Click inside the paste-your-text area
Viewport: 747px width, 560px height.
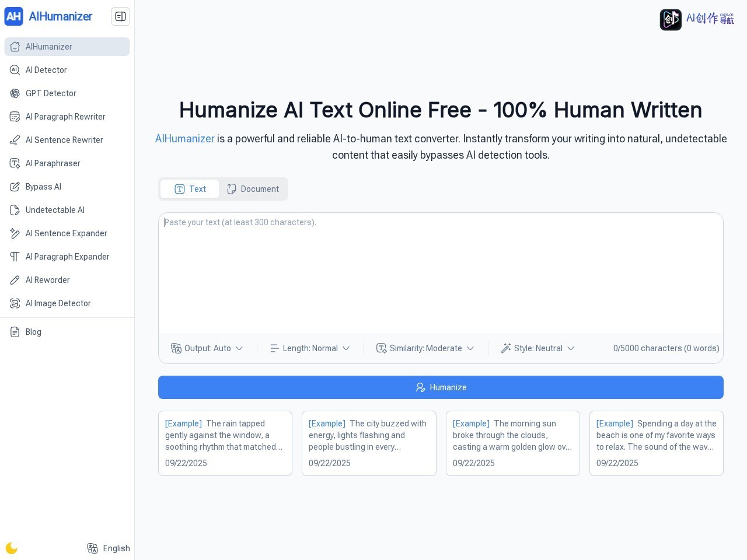pyautogui.click(x=441, y=273)
